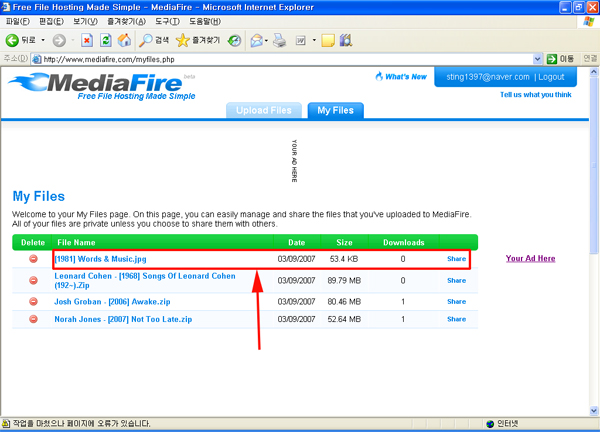Click the History toolbar icon
The height and width of the screenshot is (432, 600).
coord(234,40)
